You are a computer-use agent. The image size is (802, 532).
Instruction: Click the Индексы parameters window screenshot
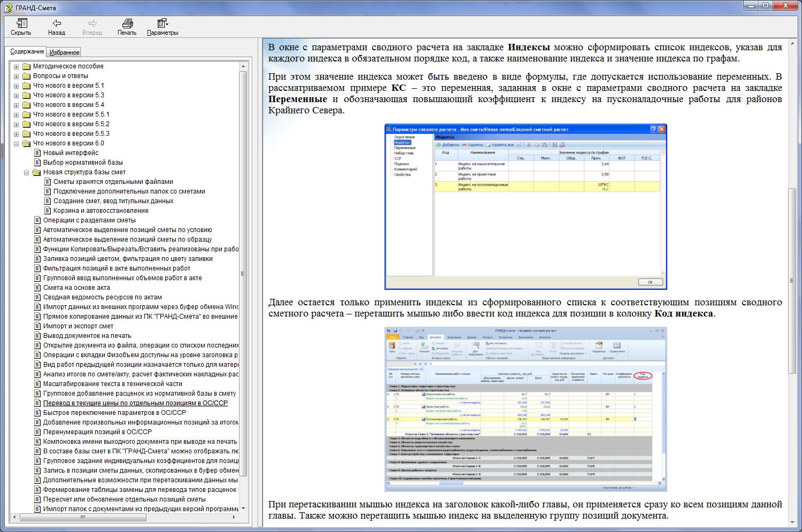(526, 206)
